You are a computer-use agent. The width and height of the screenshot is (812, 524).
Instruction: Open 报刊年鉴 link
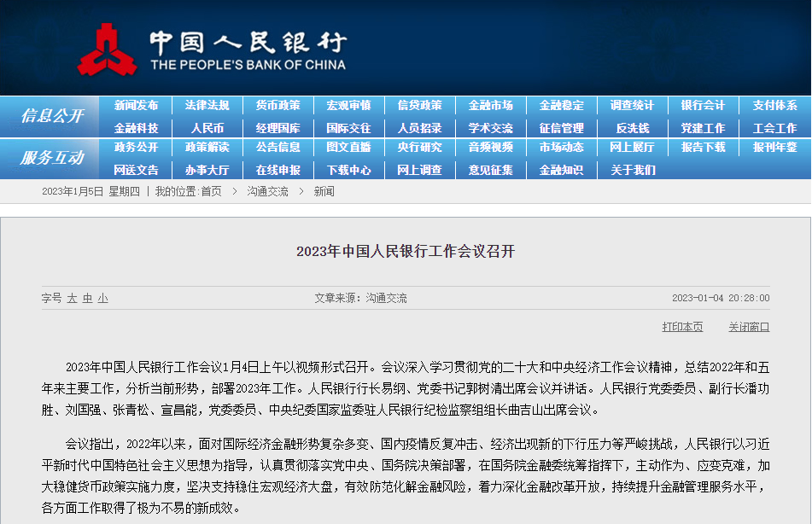pyautogui.click(x=774, y=147)
